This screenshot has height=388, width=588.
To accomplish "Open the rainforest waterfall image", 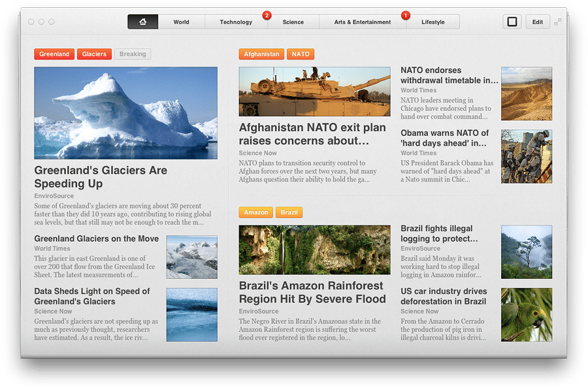I will tap(315, 250).
